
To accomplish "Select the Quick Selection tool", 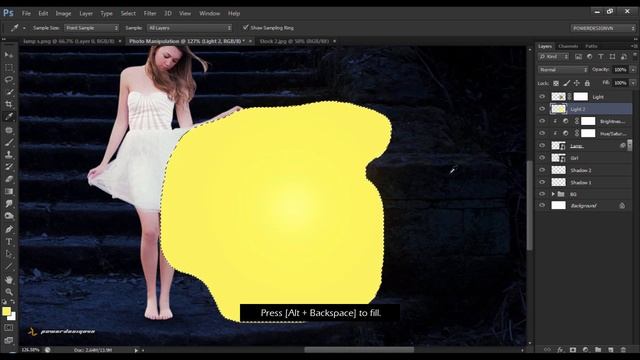I will point(9,92).
